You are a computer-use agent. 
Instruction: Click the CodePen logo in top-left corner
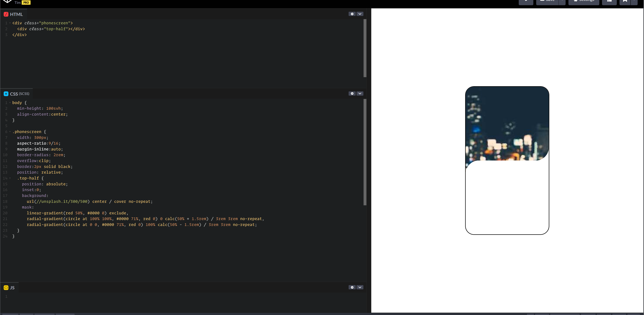[x=7, y=1]
